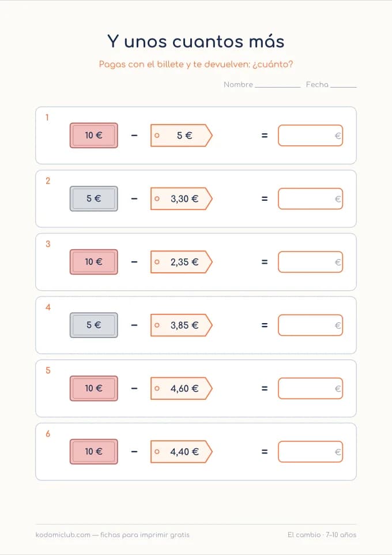Screen dimensions: 392x555
Task: Select the 10 € banknote in exercise 5
Action: [x=94, y=388]
